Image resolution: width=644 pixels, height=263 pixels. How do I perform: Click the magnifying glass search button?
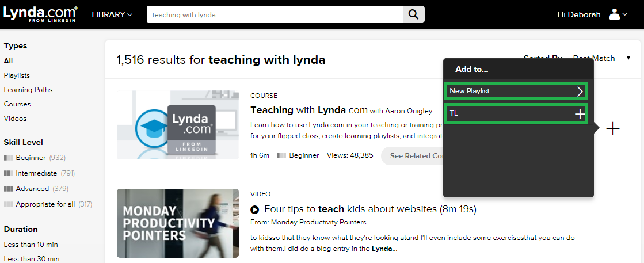click(x=414, y=15)
